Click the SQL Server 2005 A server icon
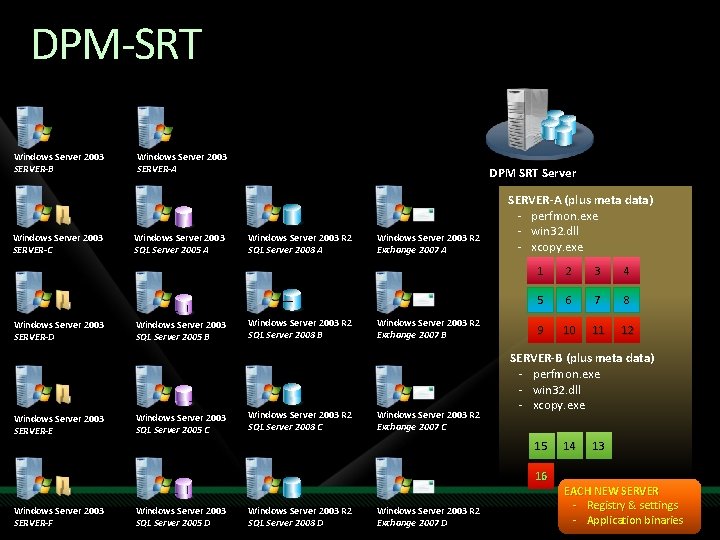Screen dimensions: 720x540 click(164, 207)
